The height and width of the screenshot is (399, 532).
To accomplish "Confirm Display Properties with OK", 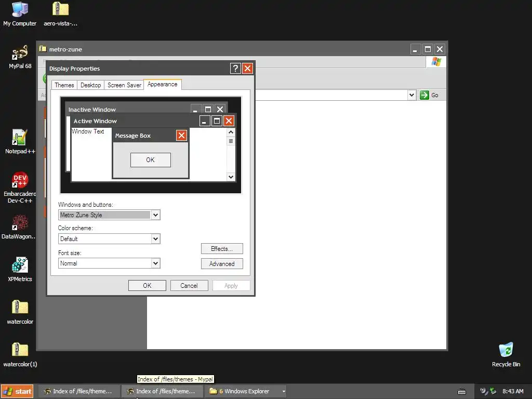I will click(147, 286).
